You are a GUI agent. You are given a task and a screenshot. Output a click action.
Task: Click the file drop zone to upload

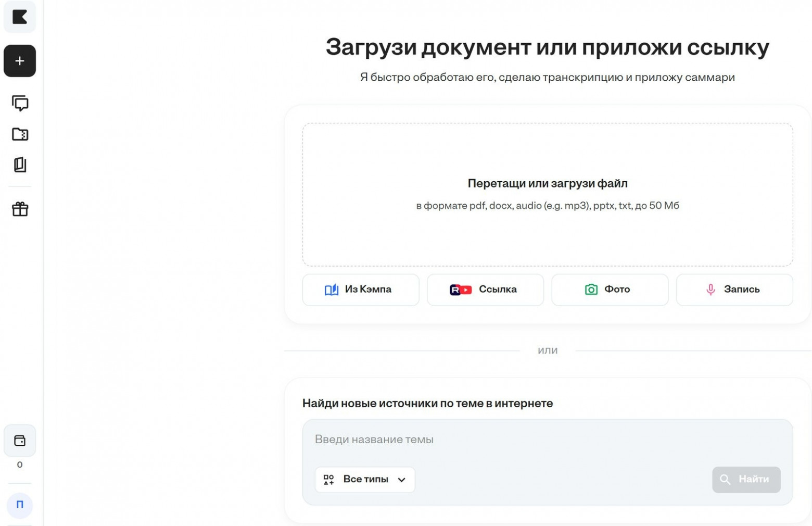point(548,195)
